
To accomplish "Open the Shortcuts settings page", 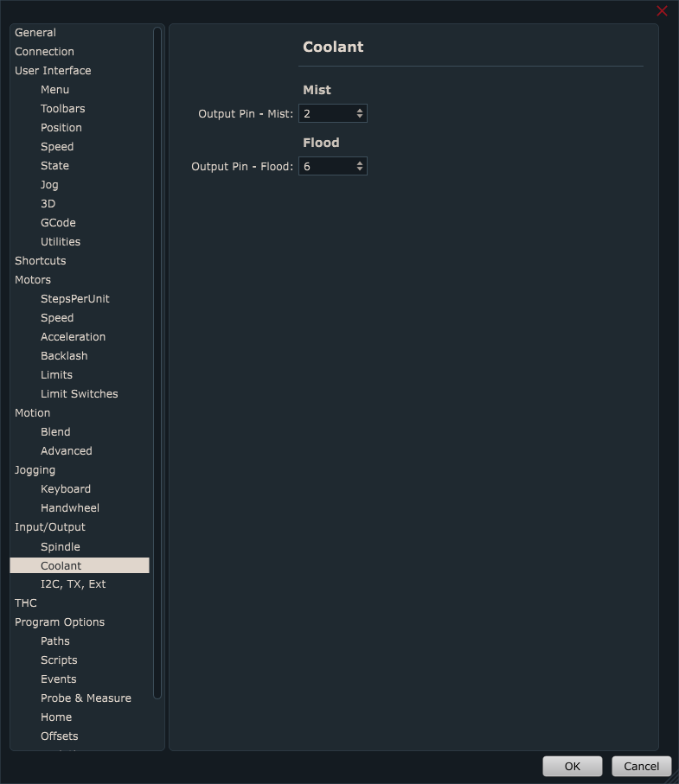I will pos(40,261).
